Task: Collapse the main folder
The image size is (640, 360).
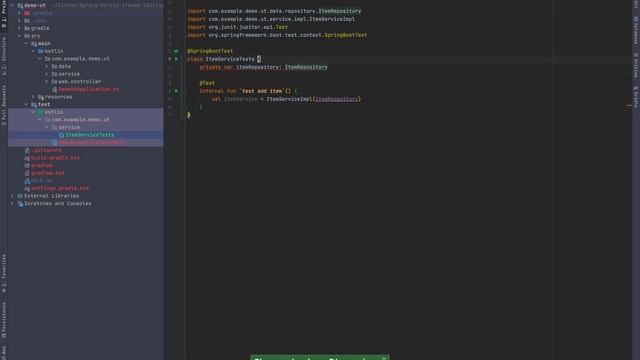Action: (26, 44)
